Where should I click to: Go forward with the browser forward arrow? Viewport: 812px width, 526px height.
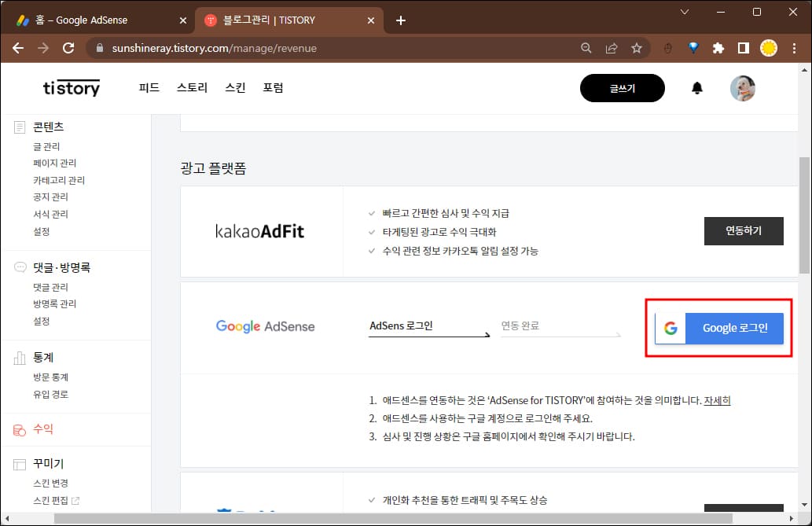(x=43, y=48)
